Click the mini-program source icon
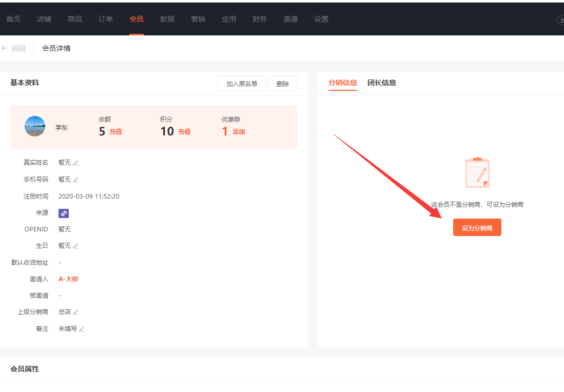 point(64,213)
